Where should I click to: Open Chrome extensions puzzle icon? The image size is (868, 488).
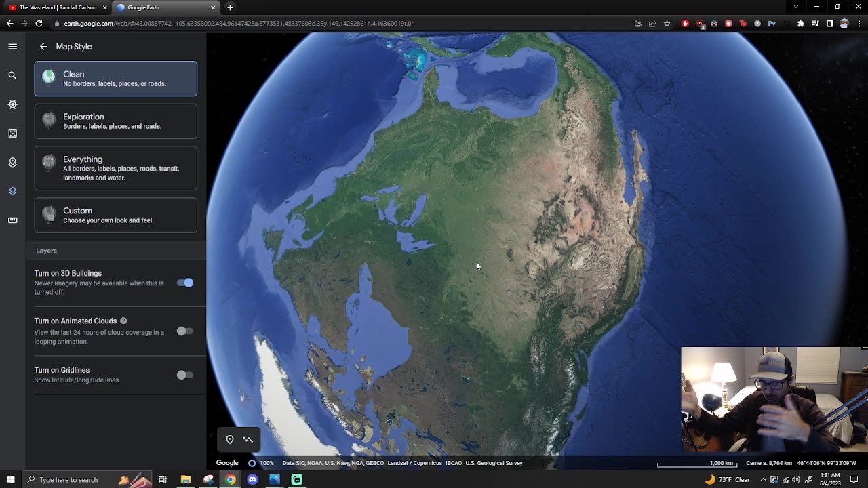click(801, 24)
